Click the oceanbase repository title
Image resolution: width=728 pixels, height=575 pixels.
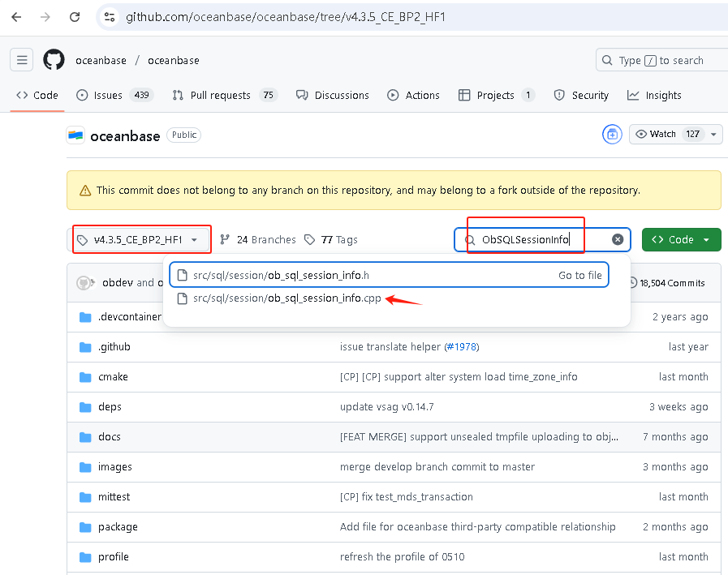coord(125,136)
